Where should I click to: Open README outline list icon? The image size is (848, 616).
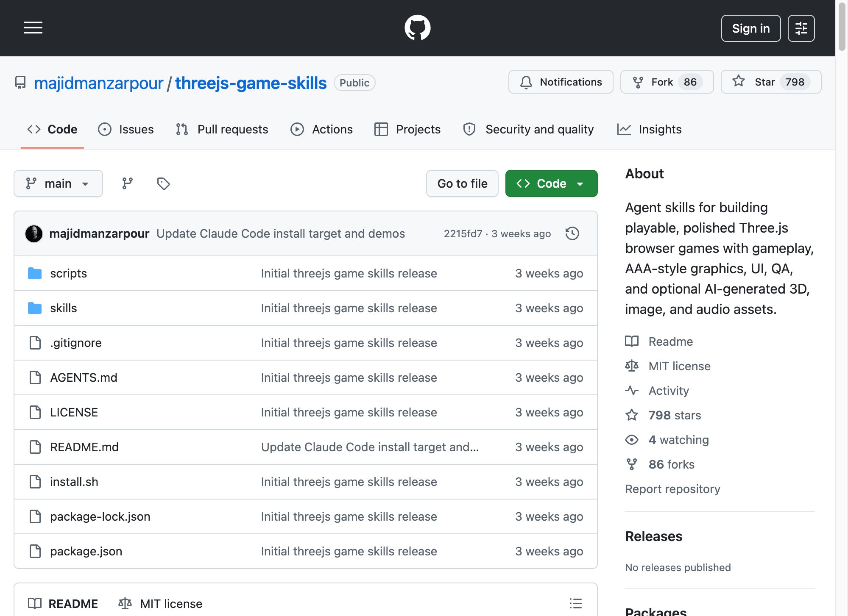click(575, 603)
